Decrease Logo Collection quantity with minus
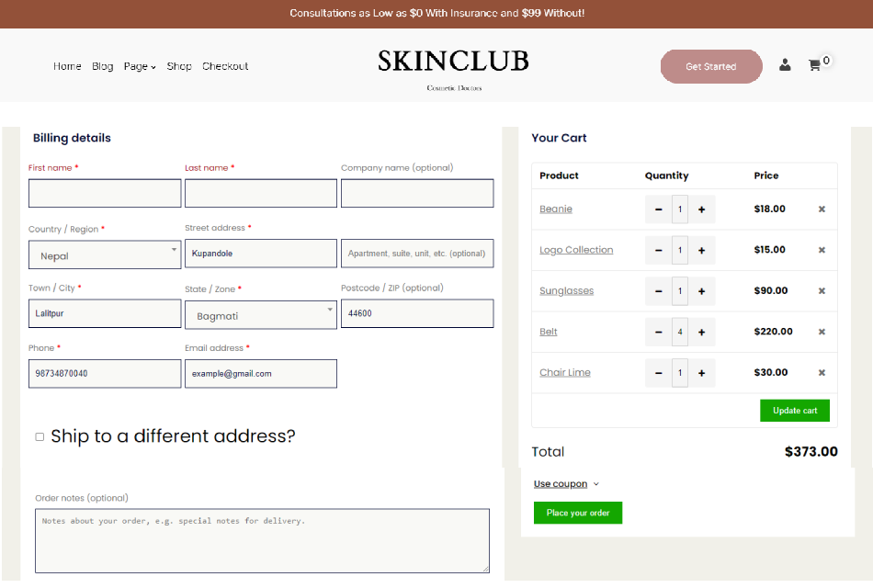 pos(658,250)
